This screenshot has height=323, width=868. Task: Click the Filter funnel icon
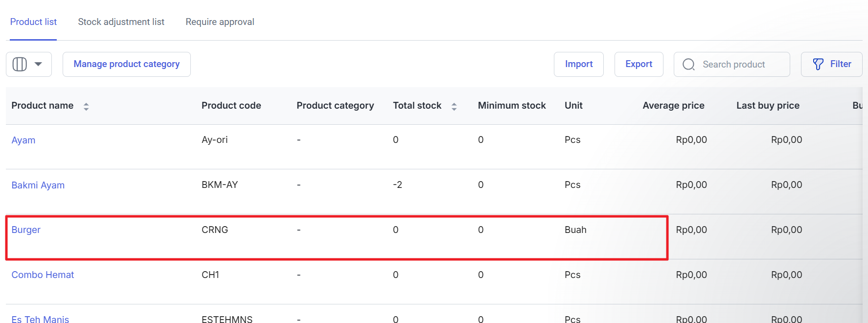818,64
